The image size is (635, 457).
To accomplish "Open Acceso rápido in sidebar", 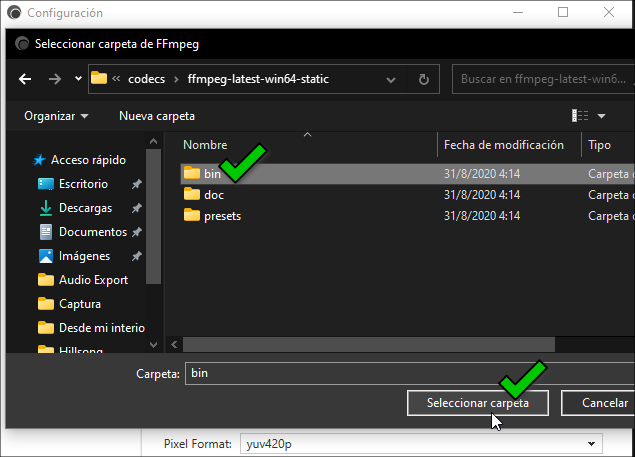I will [x=88, y=160].
